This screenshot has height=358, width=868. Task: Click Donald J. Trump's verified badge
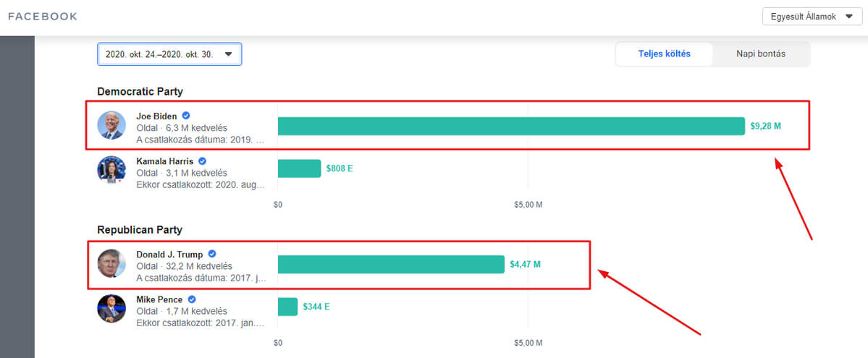pyautogui.click(x=212, y=254)
